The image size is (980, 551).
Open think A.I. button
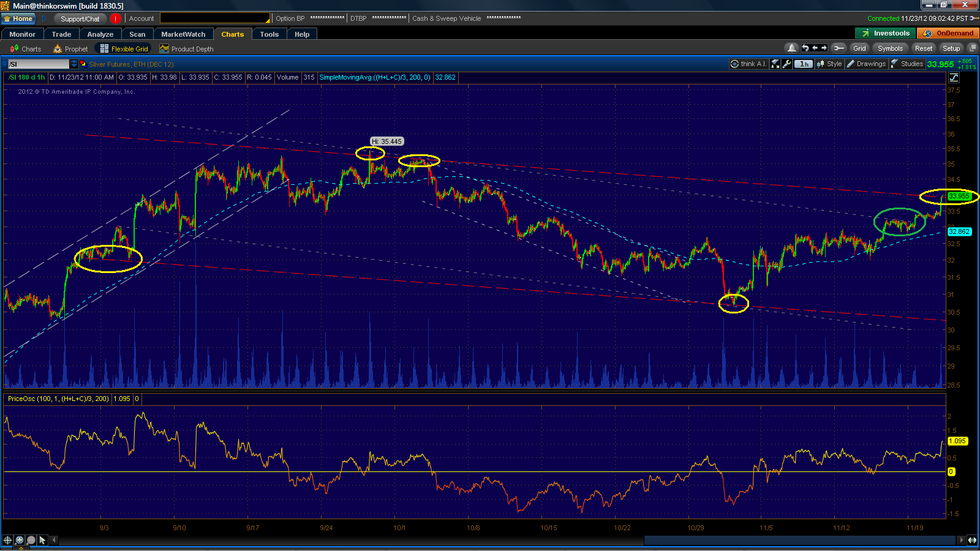(x=748, y=64)
